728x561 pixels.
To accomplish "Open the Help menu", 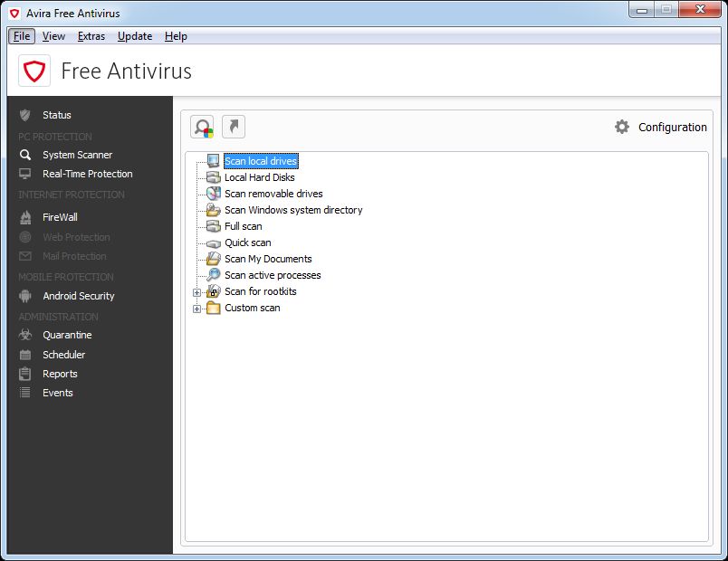I will point(176,36).
